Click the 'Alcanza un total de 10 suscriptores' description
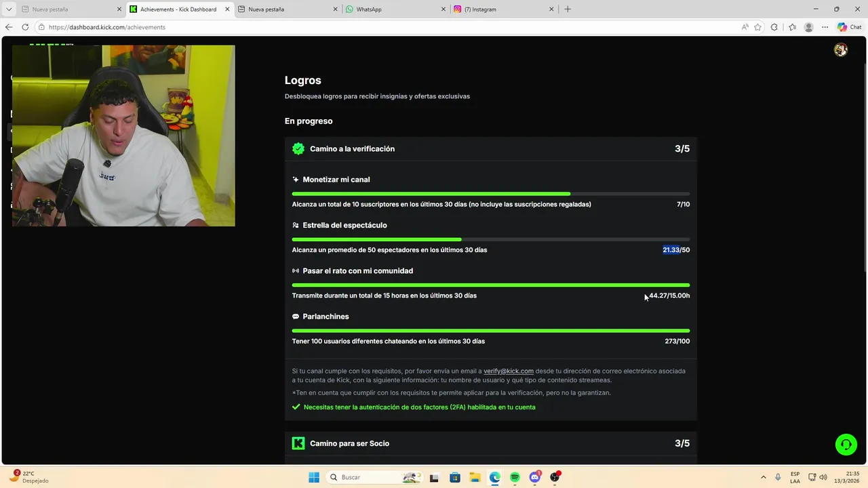 point(441,204)
